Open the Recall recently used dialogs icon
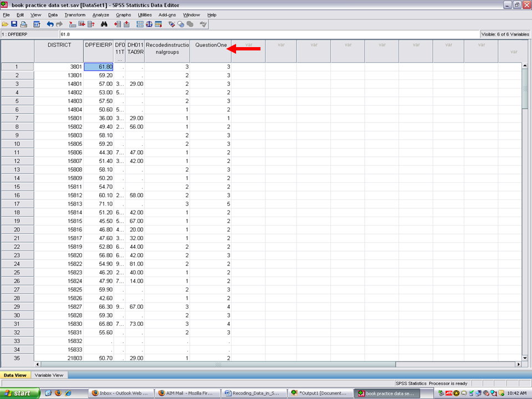 (x=37, y=24)
